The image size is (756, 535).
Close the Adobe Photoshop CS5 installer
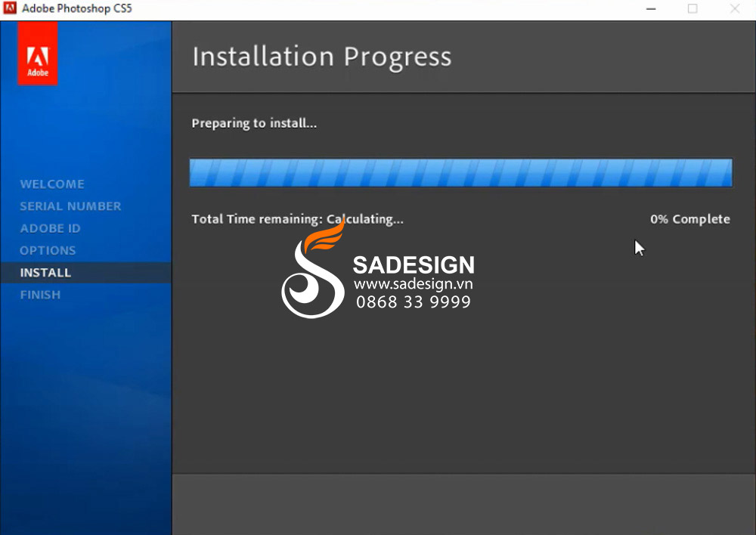tap(734, 8)
